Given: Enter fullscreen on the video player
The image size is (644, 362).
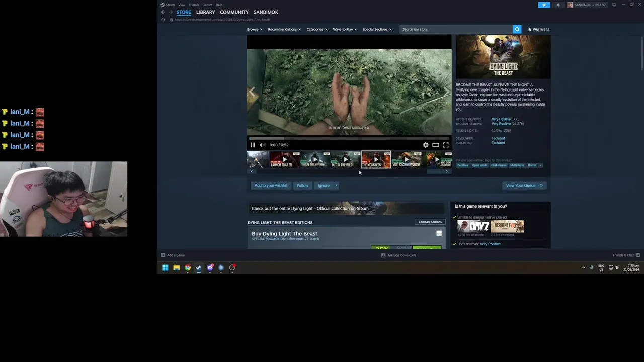Looking at the screenshot, I should click(x=446, y=145).
